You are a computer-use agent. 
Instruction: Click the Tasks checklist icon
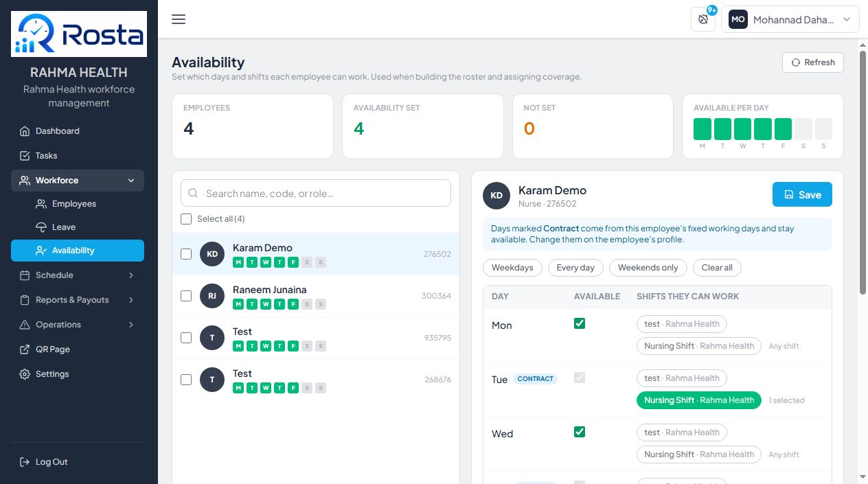click(x=25, y=156)
